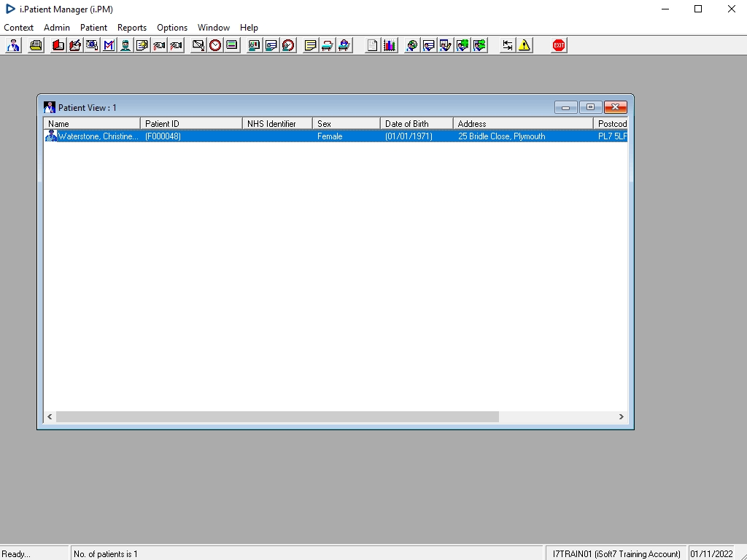
Task: Sort by the NHS Identifier column header
Action: (x=277, y=124)
